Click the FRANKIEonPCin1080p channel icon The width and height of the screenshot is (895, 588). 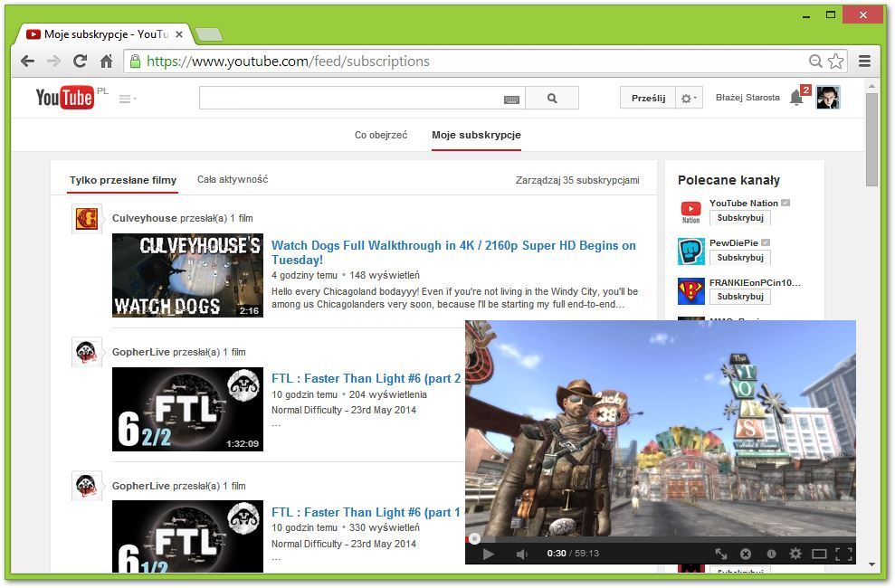click(x=690, y=291)
